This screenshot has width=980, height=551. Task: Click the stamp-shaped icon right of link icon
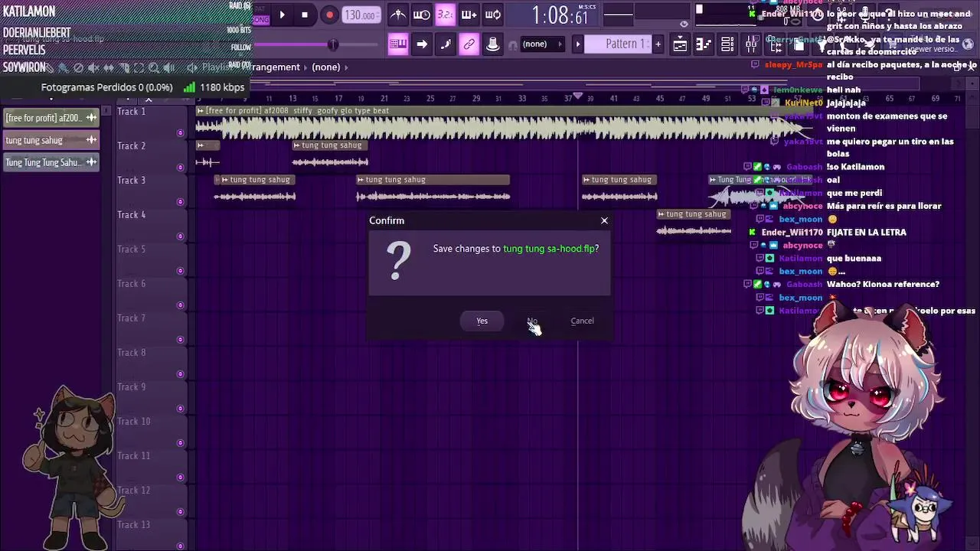click(493, 44)
